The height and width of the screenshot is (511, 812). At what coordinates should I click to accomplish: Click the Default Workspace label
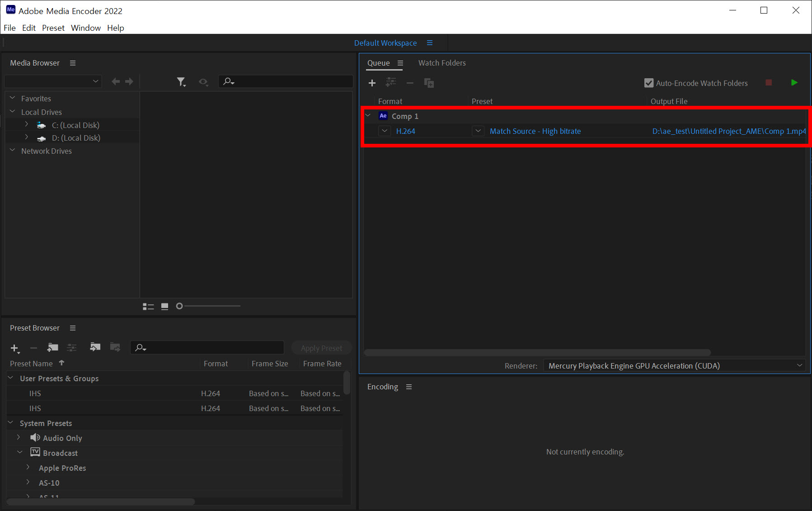point(385,43)
